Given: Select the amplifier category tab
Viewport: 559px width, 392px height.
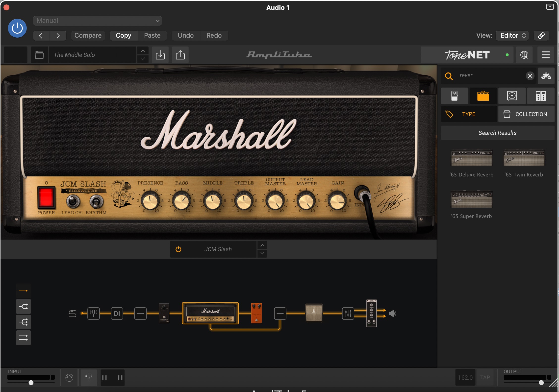Looking at the screenshot, I should (483, 96).
